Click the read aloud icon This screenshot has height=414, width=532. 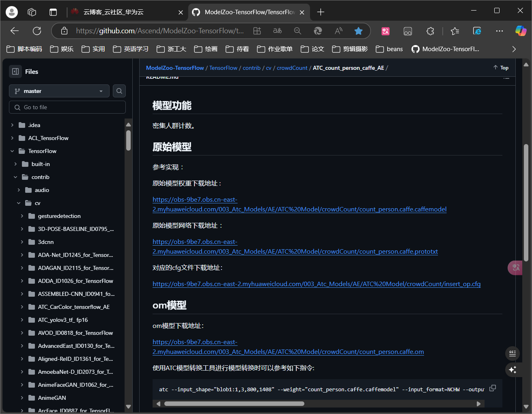click(338, 31)
